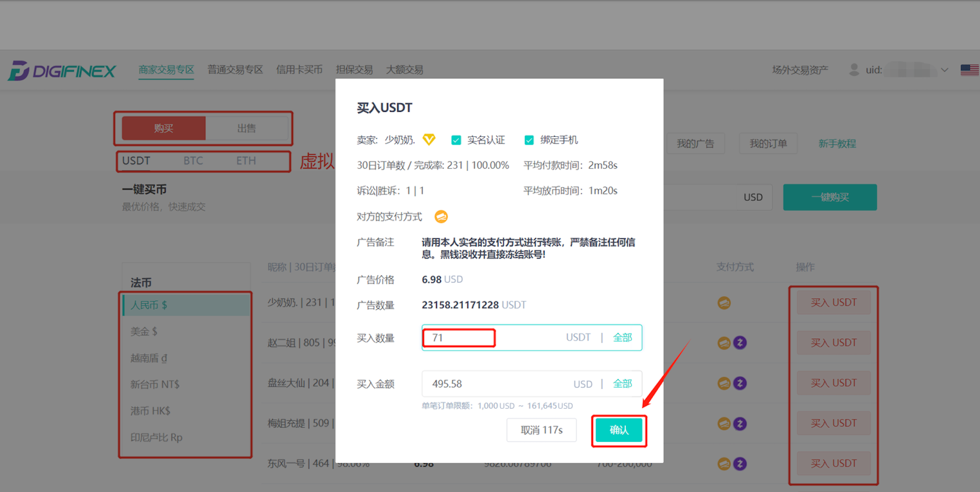The width and height of the screenshot is (980, 492).
Task: Open 我的广告 my ads button
Action: [x=695, y=144]
